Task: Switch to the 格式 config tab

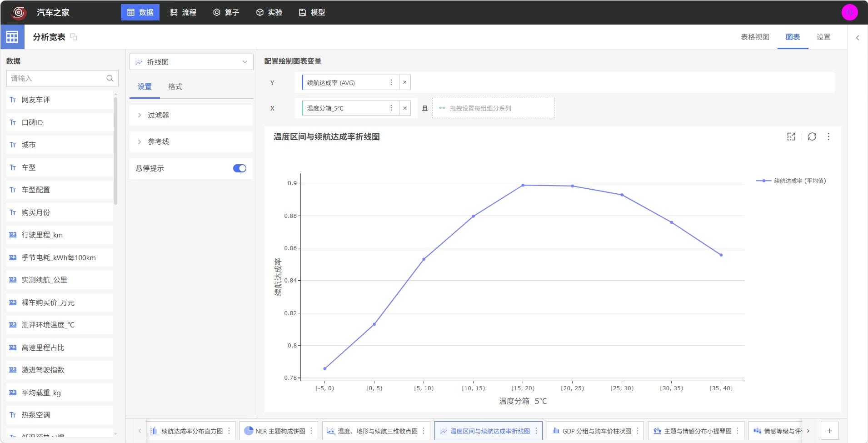Action: point(175,86)
